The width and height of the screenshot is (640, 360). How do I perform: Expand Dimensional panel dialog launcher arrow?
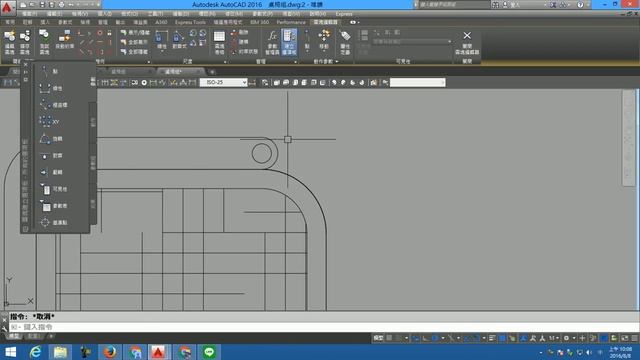click(225, 62)
